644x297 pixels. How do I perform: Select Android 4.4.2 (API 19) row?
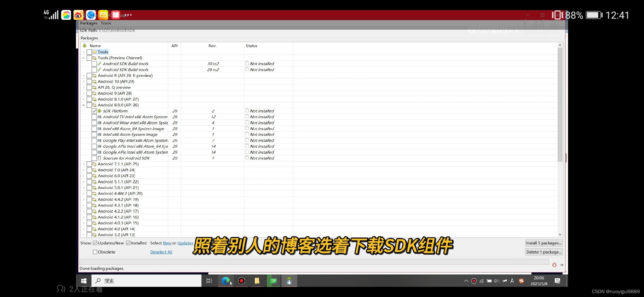point(118,200)
